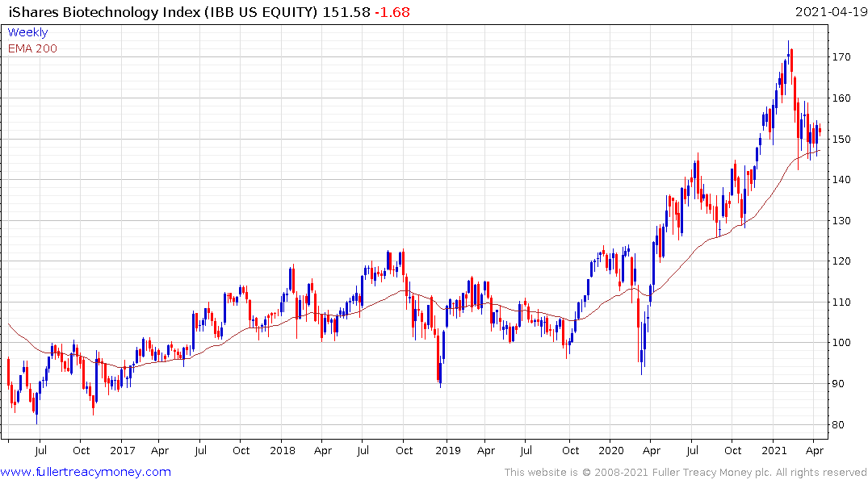This screenshot has height=484, width=868.
Task: Click the 2021 year label on time axis
Action: pos(774,450)
